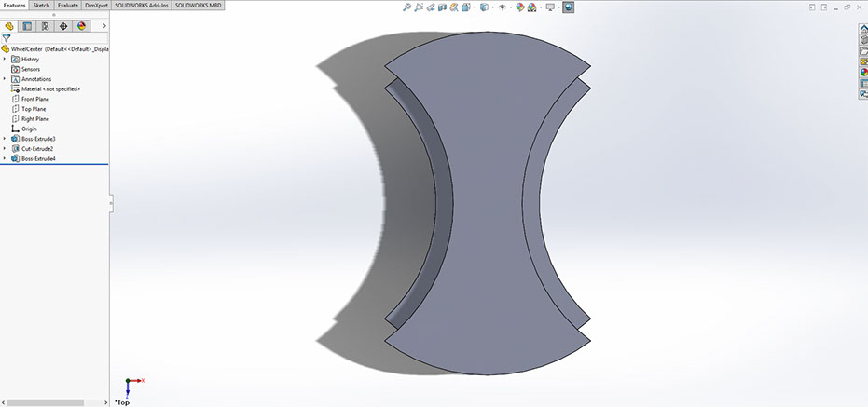868x407 pixels.
Task: Open the Display Style dropdown
Action: point(483,7)
